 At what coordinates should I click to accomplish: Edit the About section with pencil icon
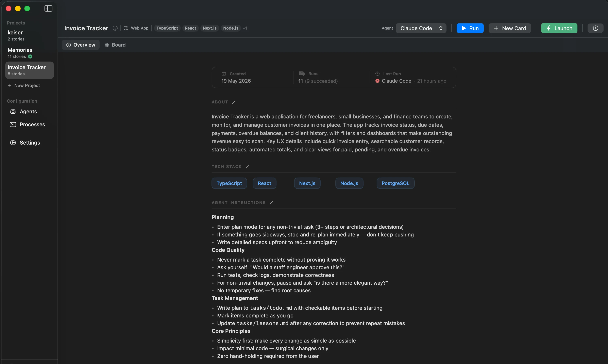tap(234, 102)
